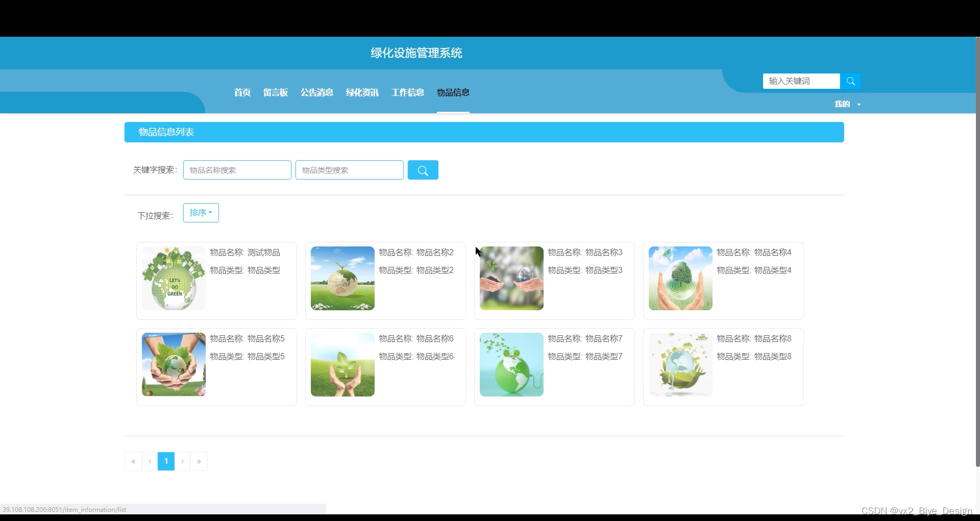
Task: Click the top-right keyword search magnifier icon
Action: pos(850,81)
